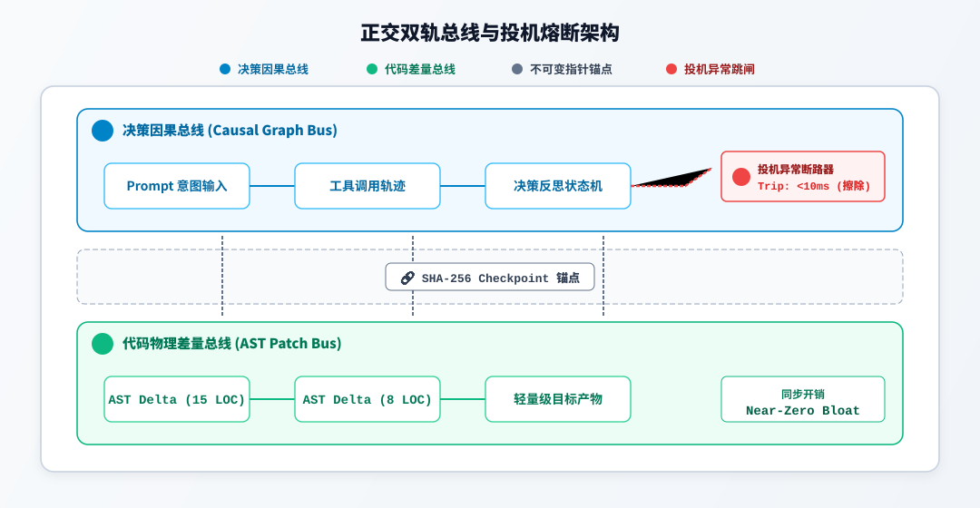
Task: Click the 决策因果总线 (Causal Graph Bus) heading
Action: pos(230,131)
